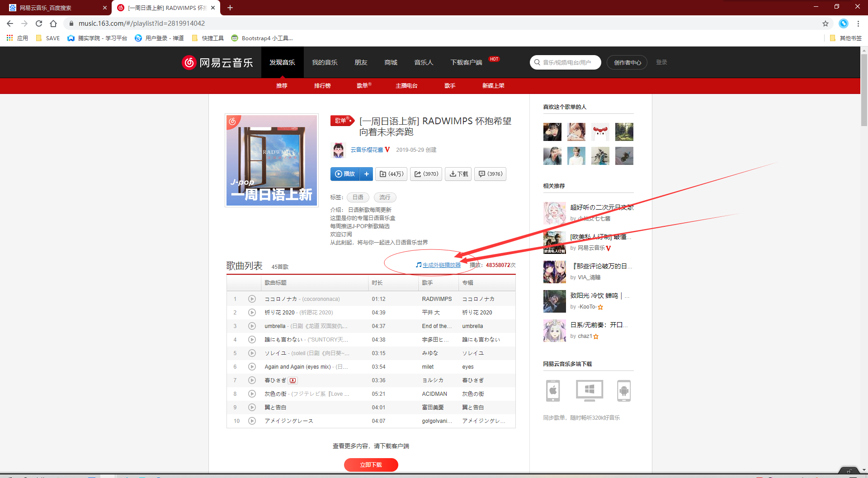Select the 歌单 sub-navigation item
The image size is (868, 478).
pyautogui.click(x=363, y=86)
